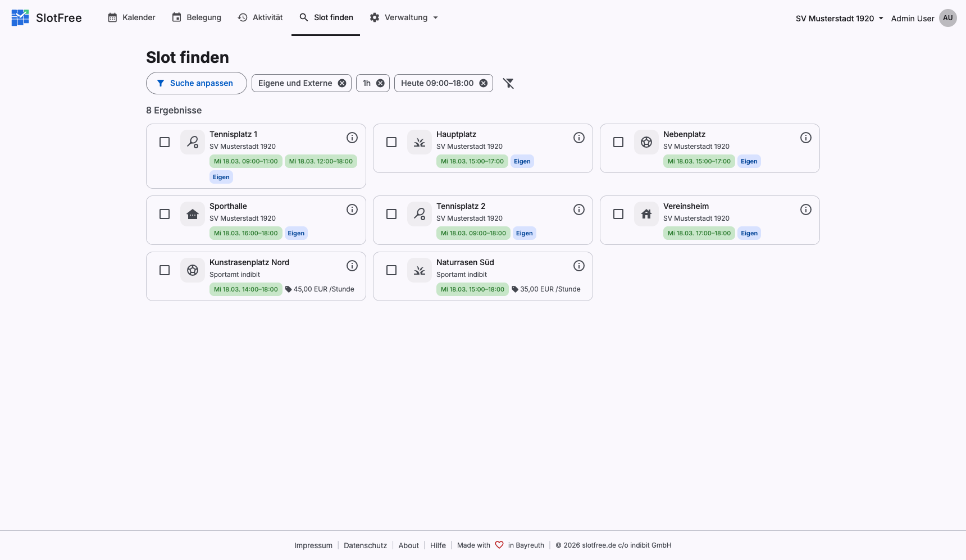Remove the 1h duration filter chip
Viewport: 966px width, 560px height.
click(x=380, y=83)
